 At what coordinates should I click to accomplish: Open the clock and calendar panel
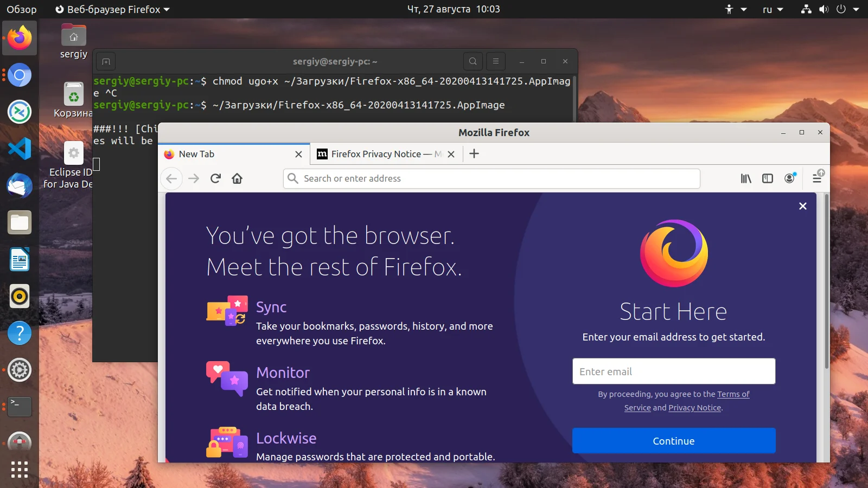(454, 9)
